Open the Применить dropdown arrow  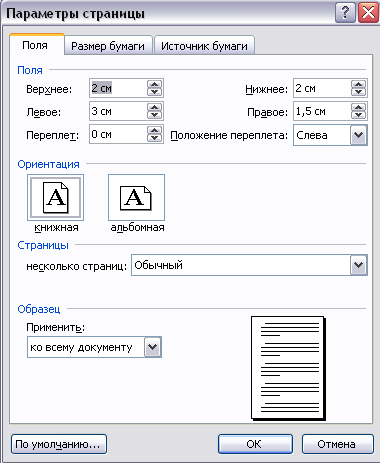[153, 347]
